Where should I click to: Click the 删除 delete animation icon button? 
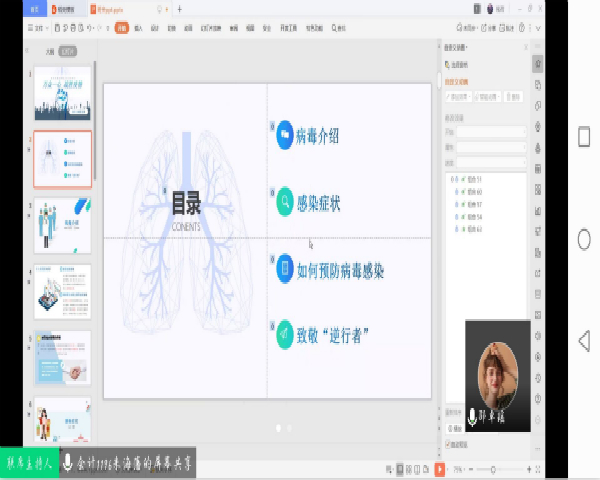tap(513, 97)
